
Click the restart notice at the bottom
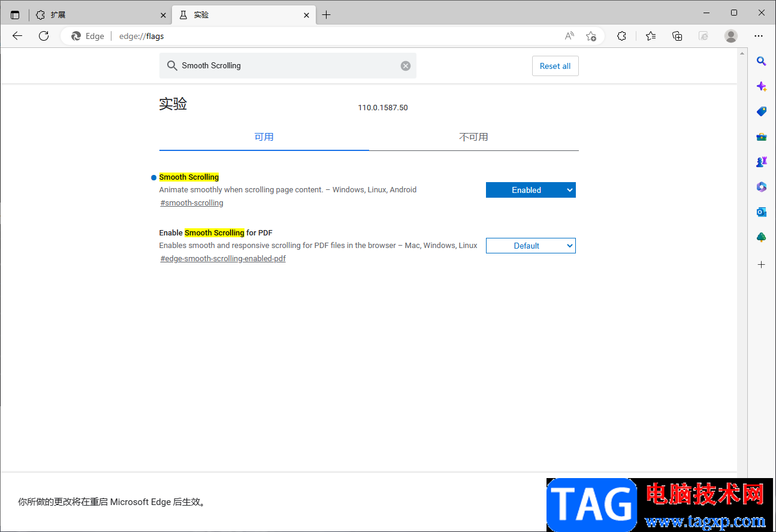pyautogui.click(x=113, y=502)
